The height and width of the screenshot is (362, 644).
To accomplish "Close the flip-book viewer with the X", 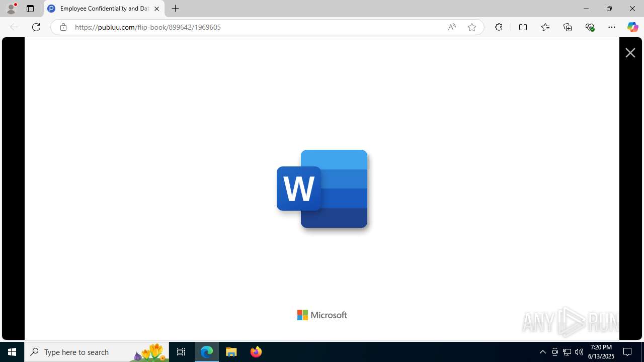I will tap(630, 53).
